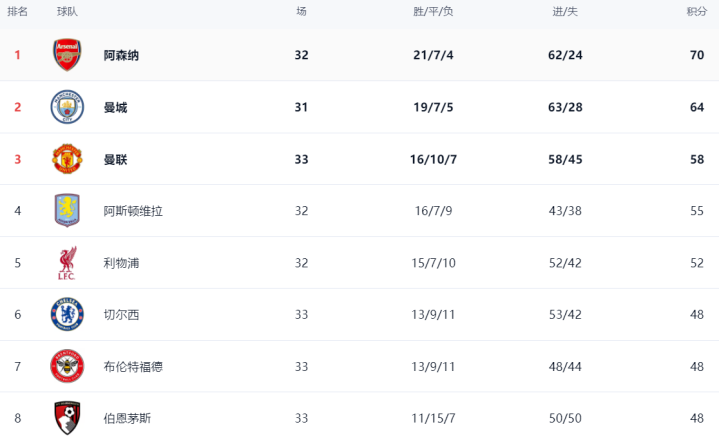Viewport: 719px width, 438px height.
Task: Open the 阿森纳 team name link
Action: point(121,55)
